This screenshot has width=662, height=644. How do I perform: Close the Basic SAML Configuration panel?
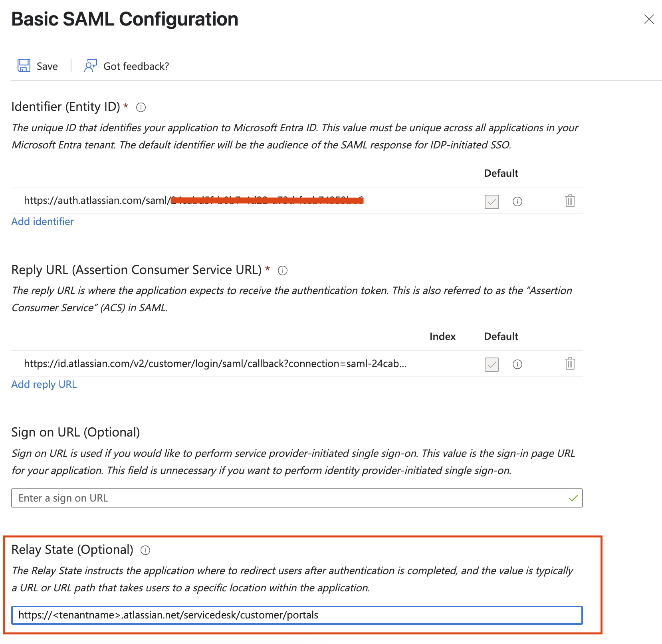coord(649,19)
